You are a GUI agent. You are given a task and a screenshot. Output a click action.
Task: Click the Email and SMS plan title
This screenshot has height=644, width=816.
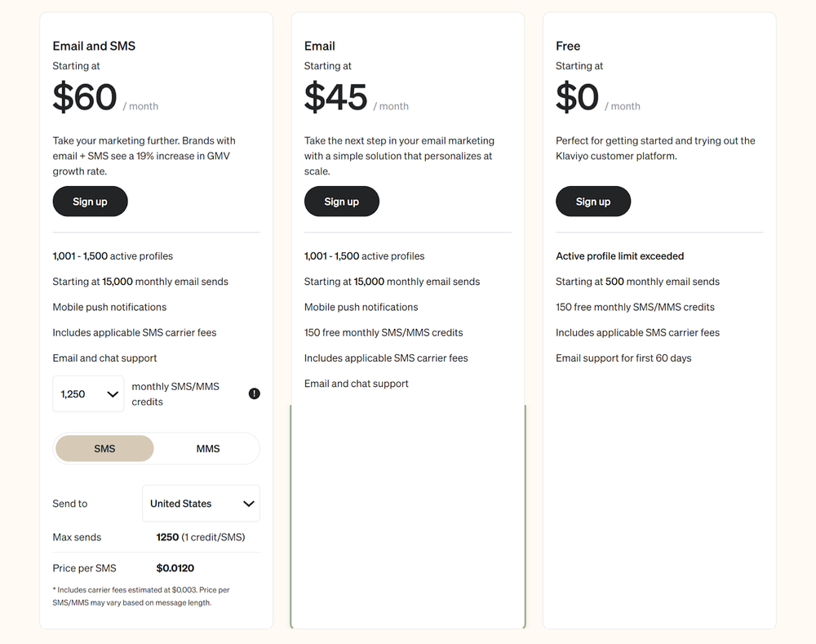94,46
